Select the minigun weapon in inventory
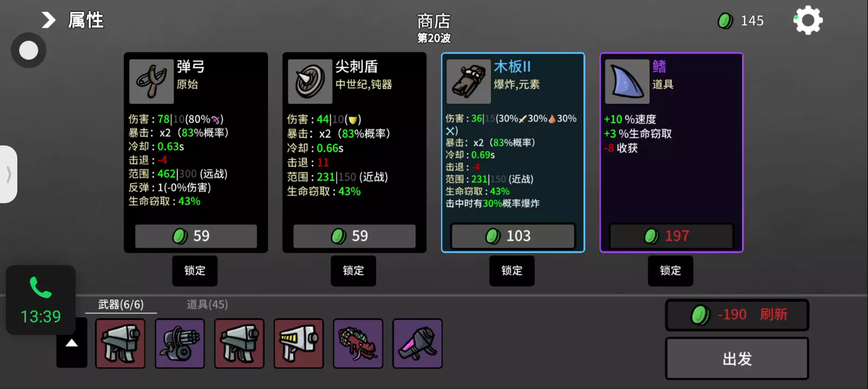Viewport: 868px width, 389px height. click(180, 344)
